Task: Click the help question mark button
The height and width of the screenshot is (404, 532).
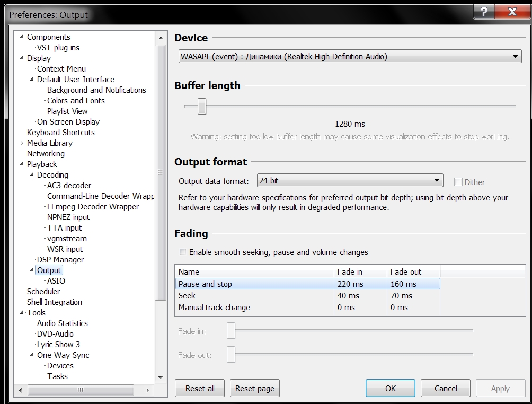Action: pyautogui.click(x=484, y=12)
